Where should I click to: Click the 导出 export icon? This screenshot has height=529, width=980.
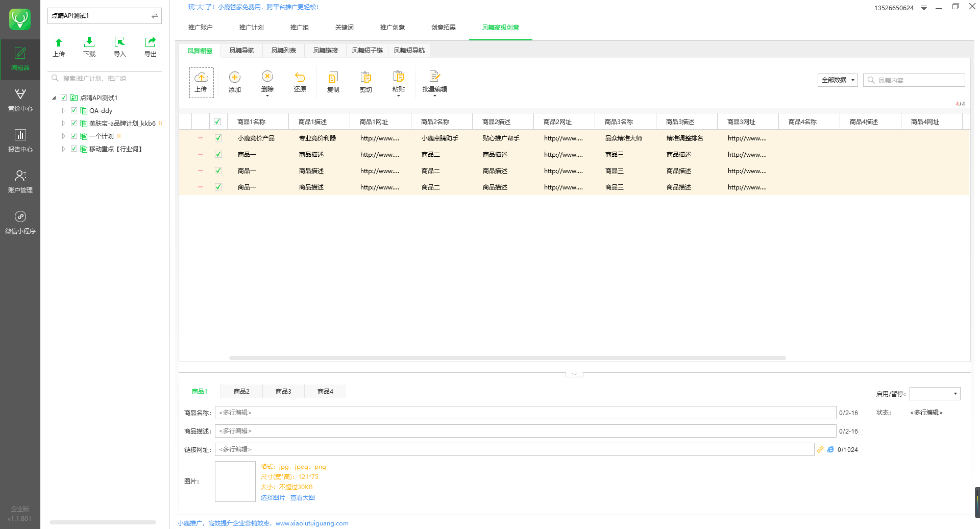151,42
